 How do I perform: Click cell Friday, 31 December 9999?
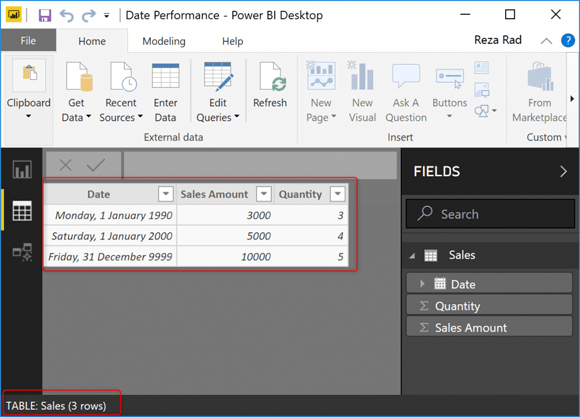(110, 256)
